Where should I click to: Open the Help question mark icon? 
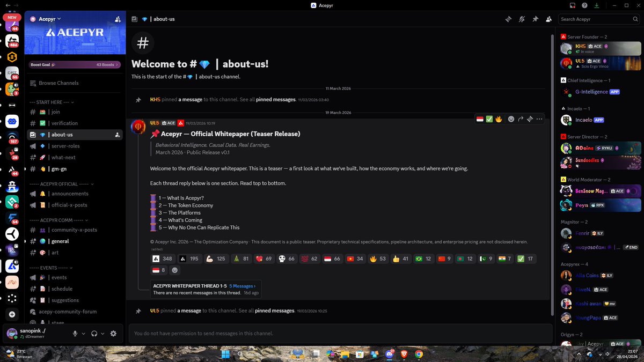coord(584,5)
